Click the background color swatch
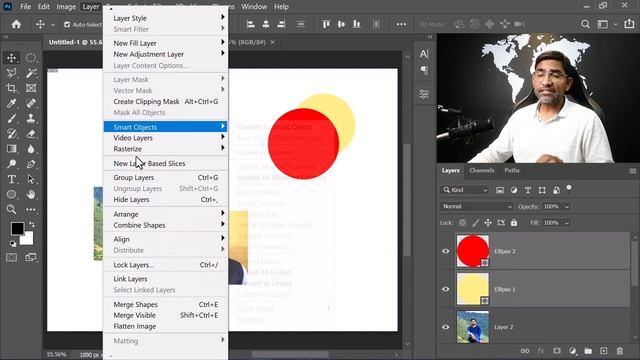The width and height of the screenshot is (640, 360). click(28, 239)
